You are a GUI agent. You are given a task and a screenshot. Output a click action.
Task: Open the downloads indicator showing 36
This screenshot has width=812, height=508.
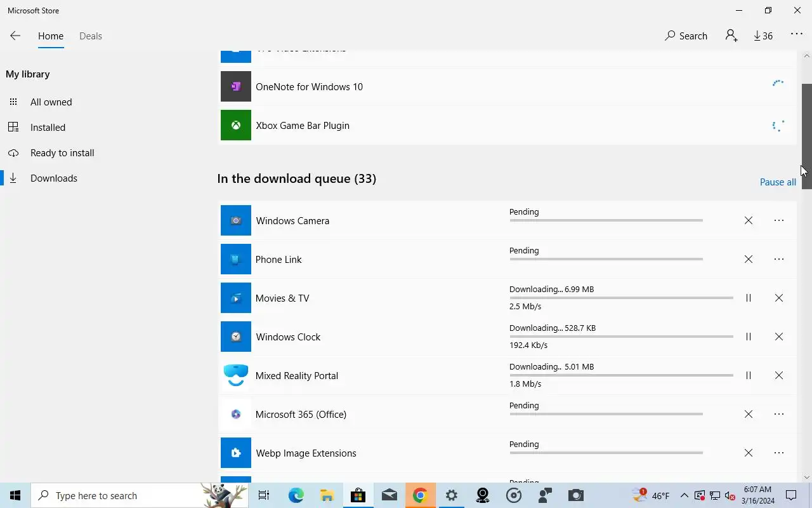[x=763, y=36]
